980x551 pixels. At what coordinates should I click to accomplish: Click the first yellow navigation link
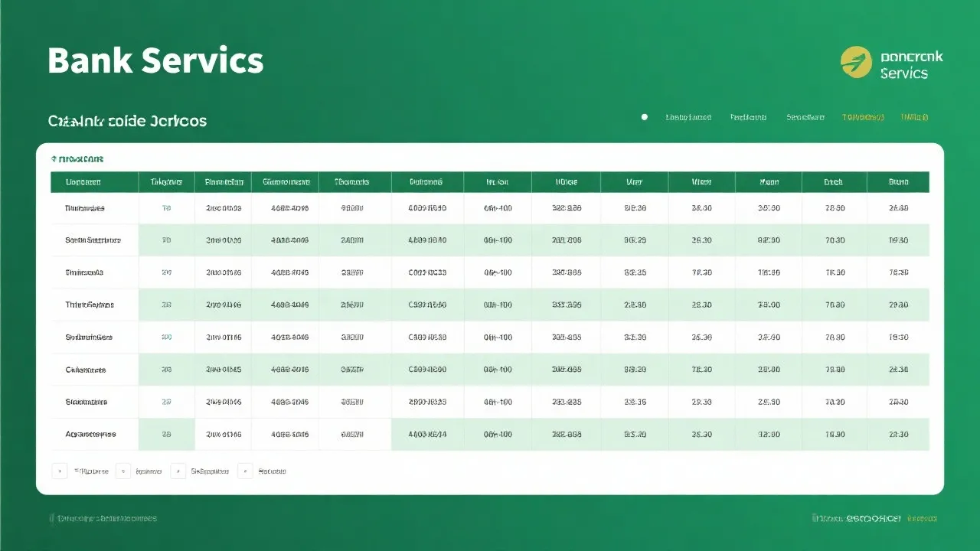pos(863,117)
